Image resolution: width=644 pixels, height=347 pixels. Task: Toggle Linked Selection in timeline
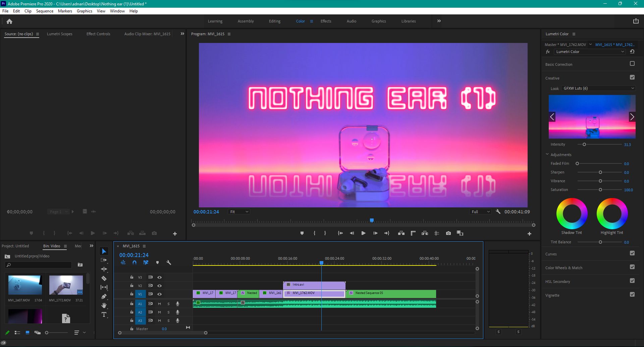pyautogui.click(x=146, y=263)
